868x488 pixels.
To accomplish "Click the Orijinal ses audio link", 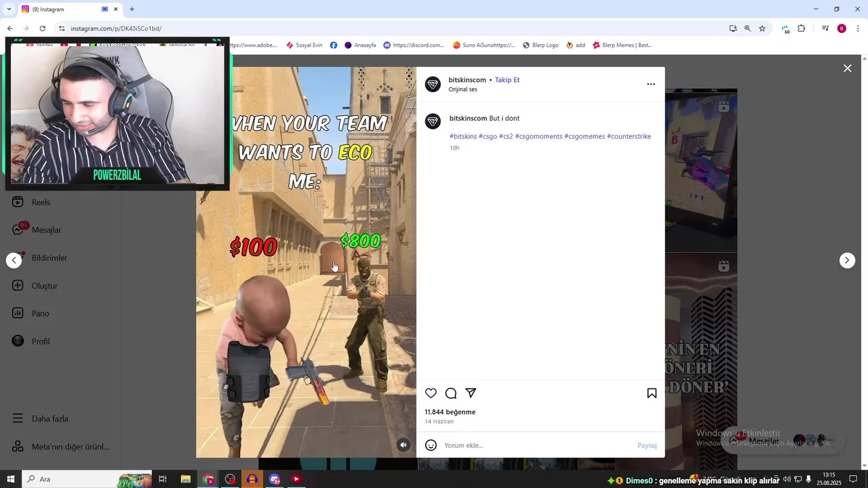I will click(x=462, y=89).
